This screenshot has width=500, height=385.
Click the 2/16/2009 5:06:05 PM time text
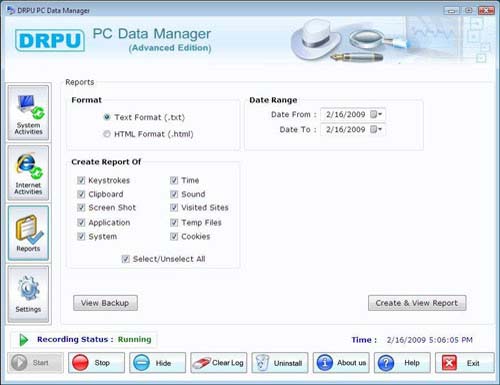click(429, 340)
